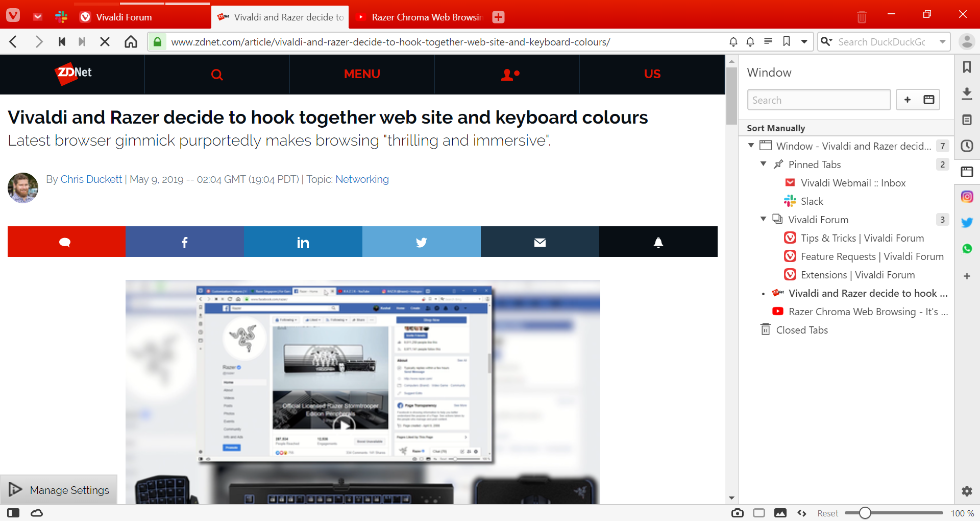Open address bar history dropdown
Screen dimensions: 980x521
(804, 42)
